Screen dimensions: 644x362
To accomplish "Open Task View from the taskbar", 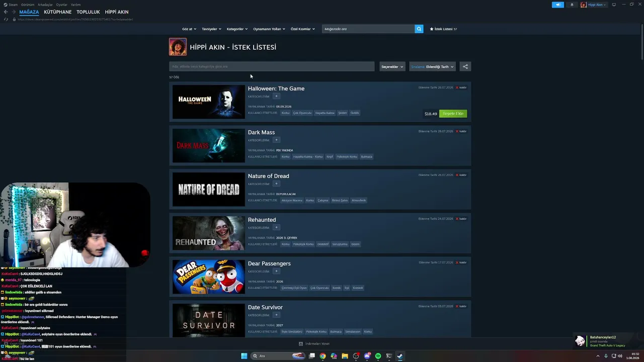I will (312, 356).
